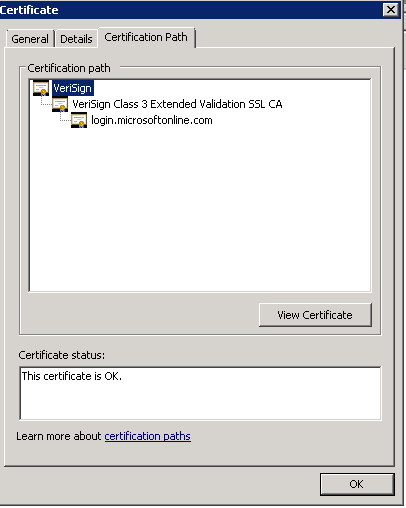Viewport: 406px width, 508px height.
Task: Click the login.microsoftonline.com certificate icon
Action: click(79, 120)
